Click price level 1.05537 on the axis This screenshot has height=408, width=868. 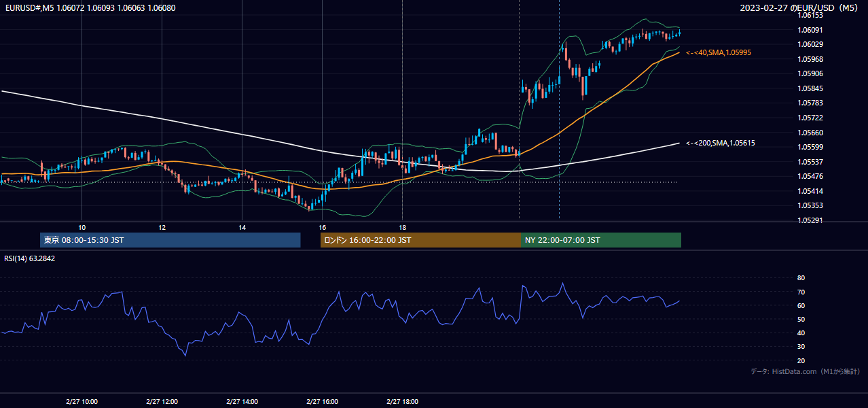pos(810,162)
